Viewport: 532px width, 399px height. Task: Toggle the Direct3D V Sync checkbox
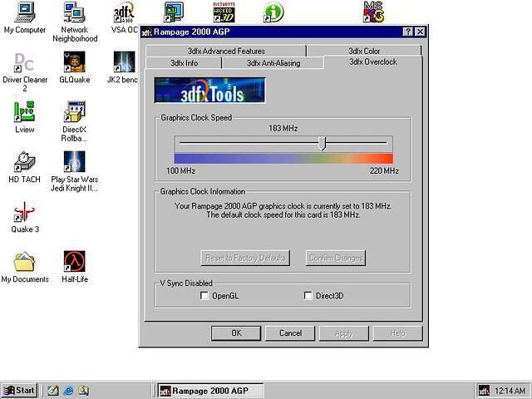(308, 296)
